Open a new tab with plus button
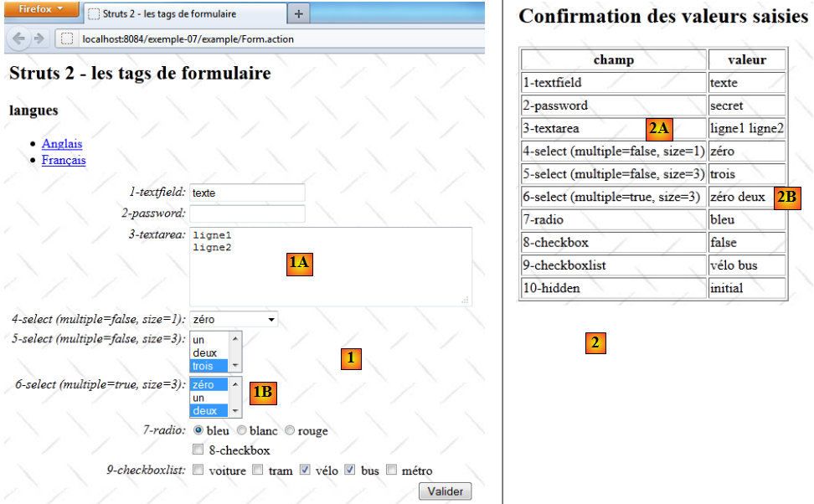Image resolution: width=814 pixels, height=504 pixels. [299, 13]
